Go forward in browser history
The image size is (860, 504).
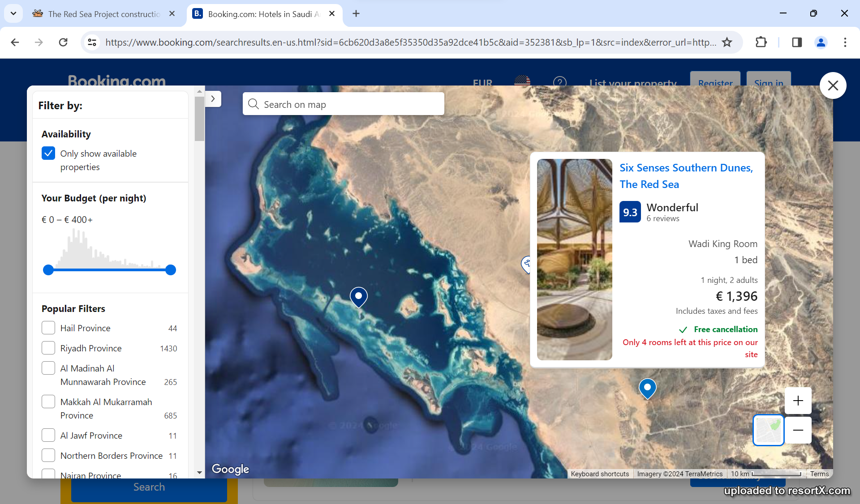(x=39, y=43)
